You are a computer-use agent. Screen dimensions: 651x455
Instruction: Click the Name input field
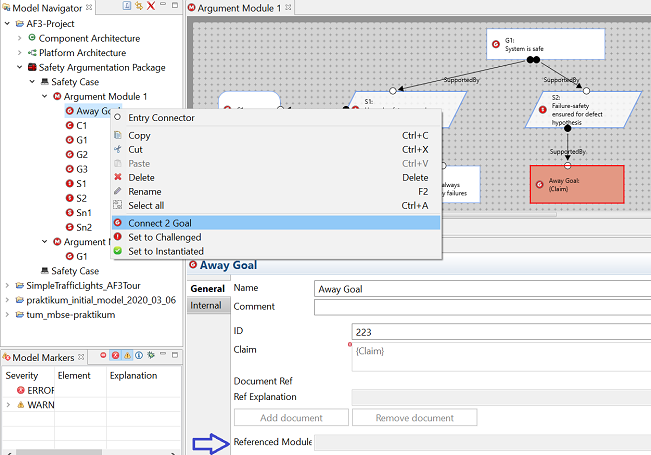tap(482, 289)
